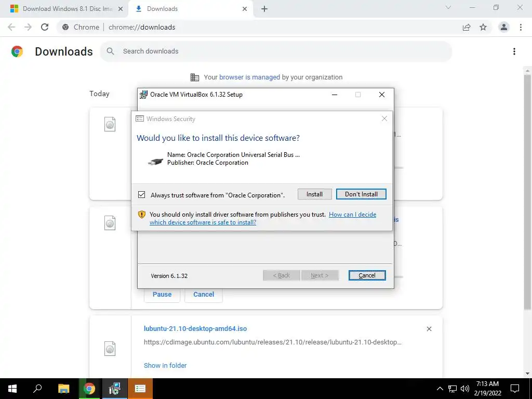Open Downloads page more actions menu
The width and height of the screenshot is (532, 399).
(x=514, y=51)
